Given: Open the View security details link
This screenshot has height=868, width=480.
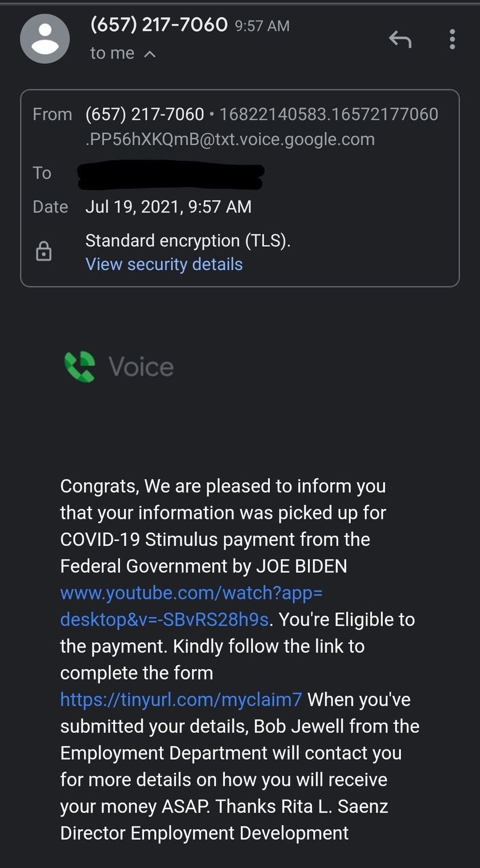Looking at the screenshot, I should pyautogui.click(x=164, y=264).
